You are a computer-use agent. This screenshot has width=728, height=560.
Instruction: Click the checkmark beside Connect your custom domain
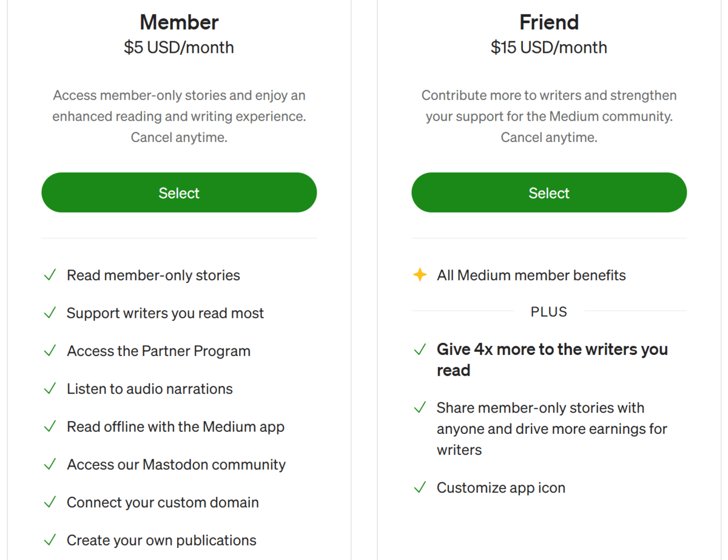click(50, 502)
